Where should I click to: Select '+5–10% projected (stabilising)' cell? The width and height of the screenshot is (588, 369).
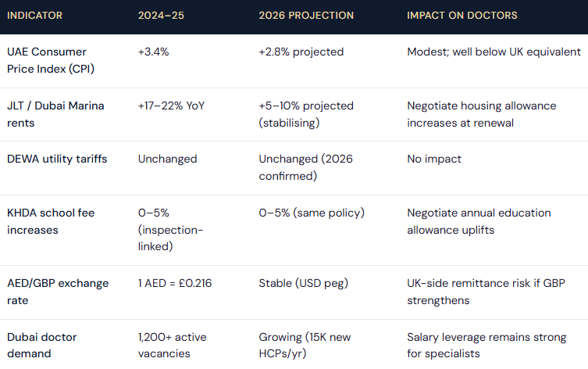tap(306, 114)
